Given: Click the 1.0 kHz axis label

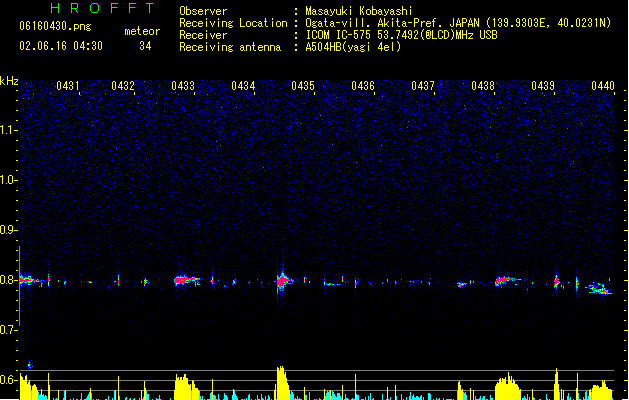Looking at the screenshot, I should click(x=8, y=180).
